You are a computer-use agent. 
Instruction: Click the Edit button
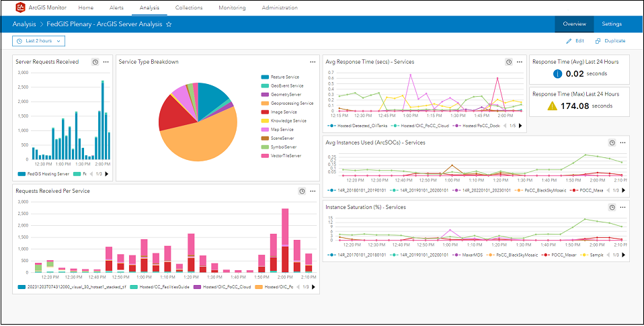click(575, 41)
